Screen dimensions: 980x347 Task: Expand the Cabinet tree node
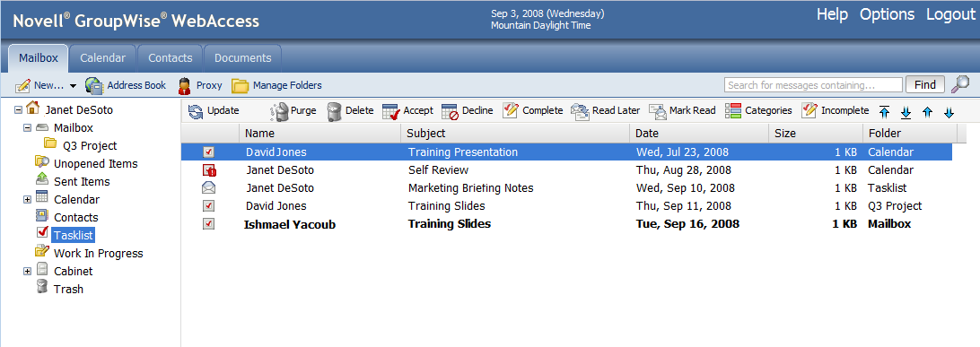[27, 272]
